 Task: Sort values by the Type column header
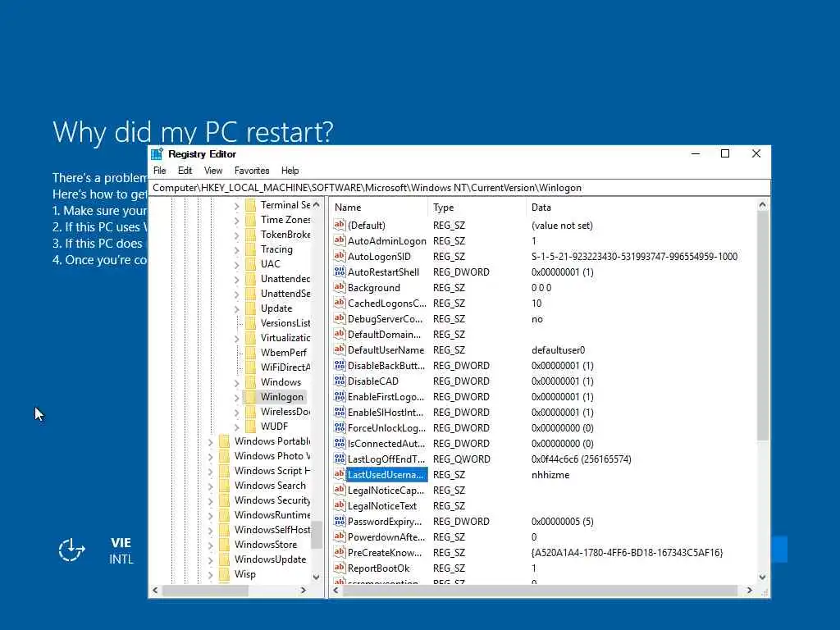point(477,208)
